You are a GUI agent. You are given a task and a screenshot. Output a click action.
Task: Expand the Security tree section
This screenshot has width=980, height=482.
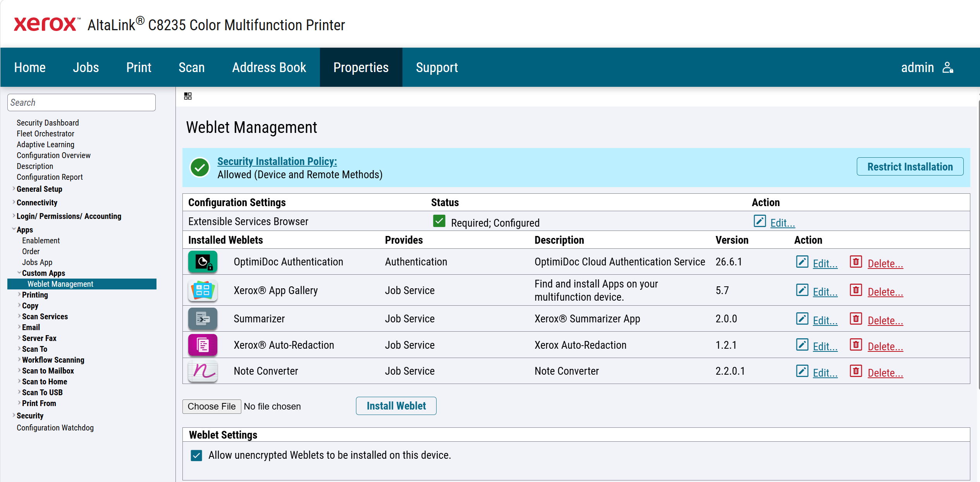(14, 415)
